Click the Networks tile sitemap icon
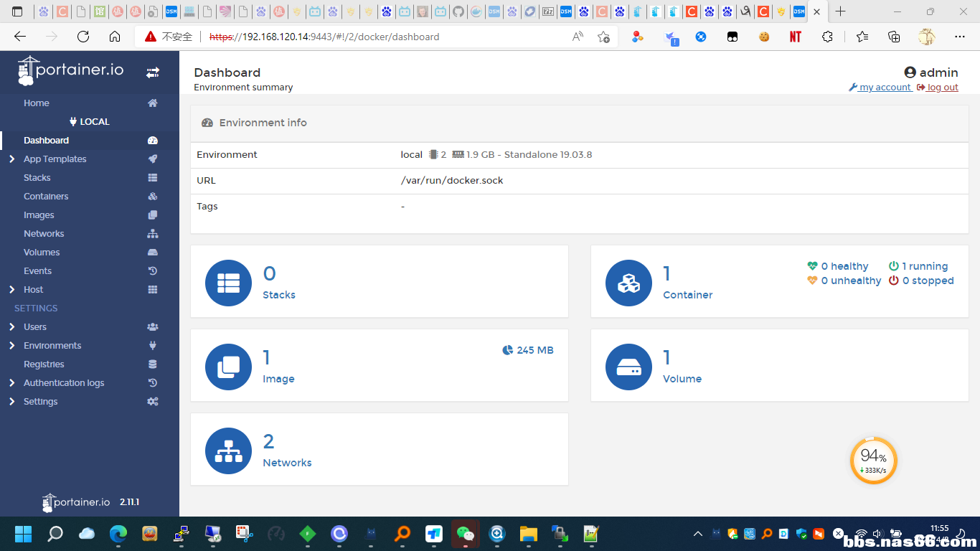The height and width of the screenshot is (551, 980). coord(228,451)
